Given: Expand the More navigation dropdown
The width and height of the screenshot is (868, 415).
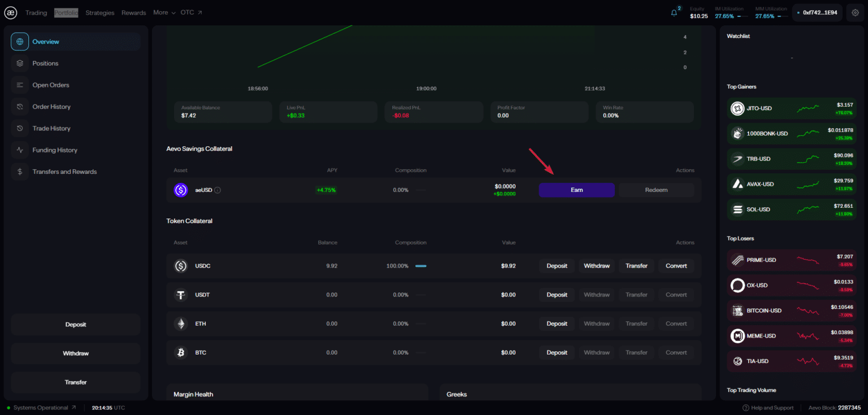Looking at the screenshot, I should click(x=163, y=12).
